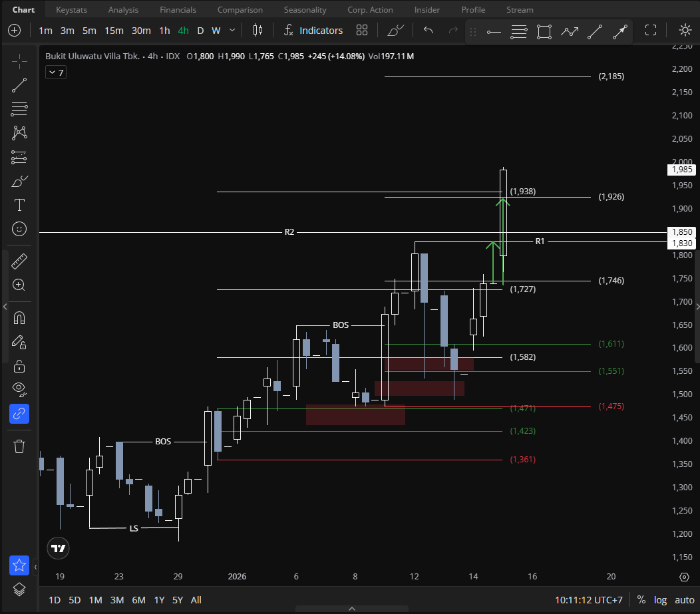
Task: Open the Indicators dialog
Action: coord(313,31)
